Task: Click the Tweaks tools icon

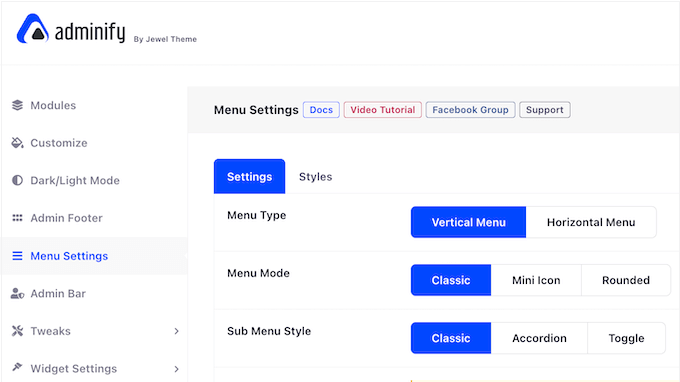Action: [x=17, y=331]
